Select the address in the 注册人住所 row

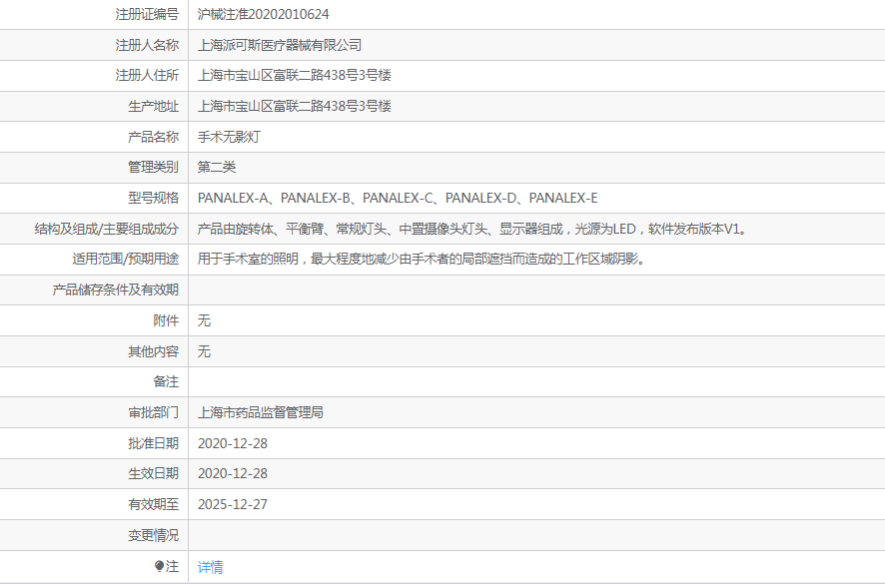(294, 75)
